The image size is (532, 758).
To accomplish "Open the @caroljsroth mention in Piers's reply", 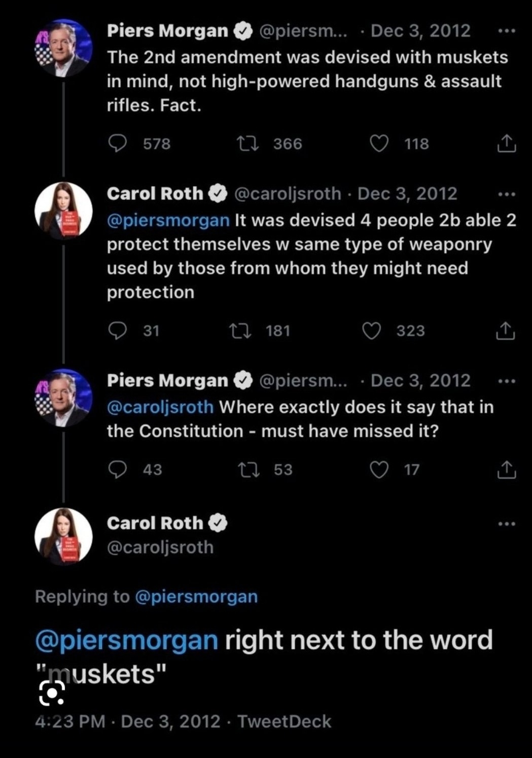I will pos(160,407).
